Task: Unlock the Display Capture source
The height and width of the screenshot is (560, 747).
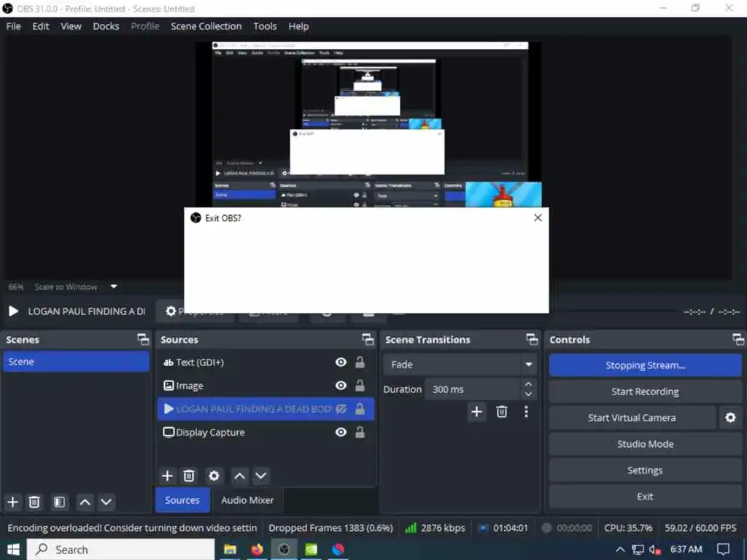Action: [360, 432]
